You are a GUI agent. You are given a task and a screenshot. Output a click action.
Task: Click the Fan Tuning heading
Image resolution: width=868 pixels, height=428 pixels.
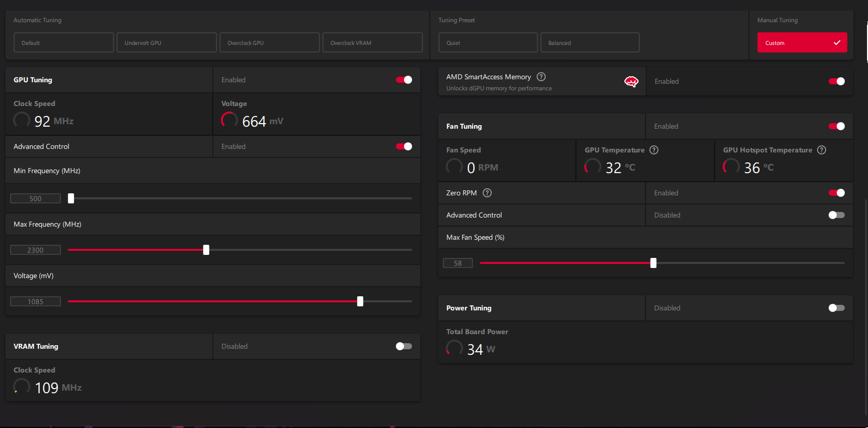click(x=464, y=126)
